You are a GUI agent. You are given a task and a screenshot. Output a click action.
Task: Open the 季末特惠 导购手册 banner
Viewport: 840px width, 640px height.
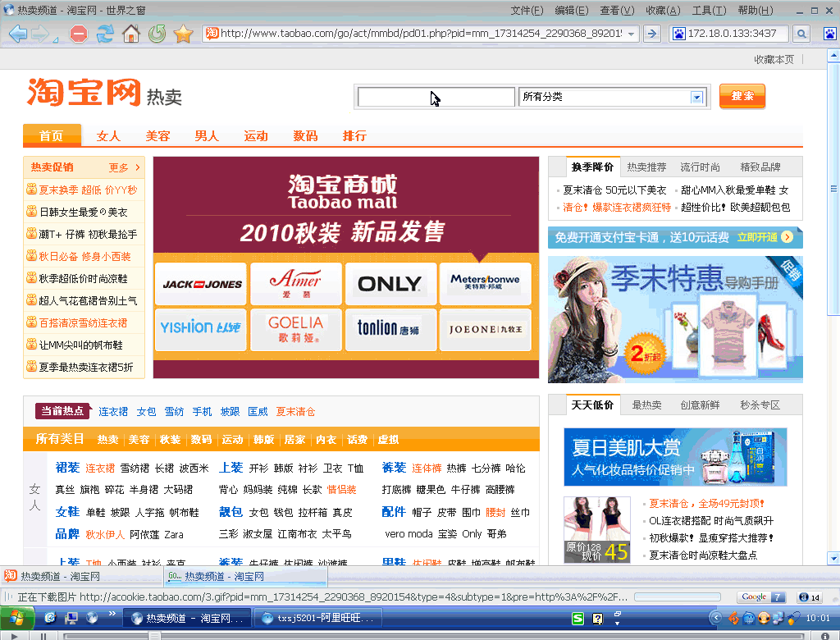(675, 319)
